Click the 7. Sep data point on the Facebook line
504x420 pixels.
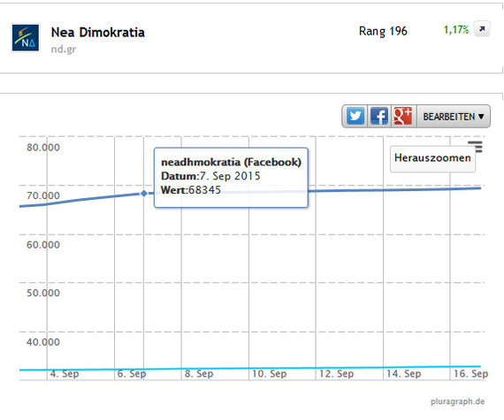(144, 193)
